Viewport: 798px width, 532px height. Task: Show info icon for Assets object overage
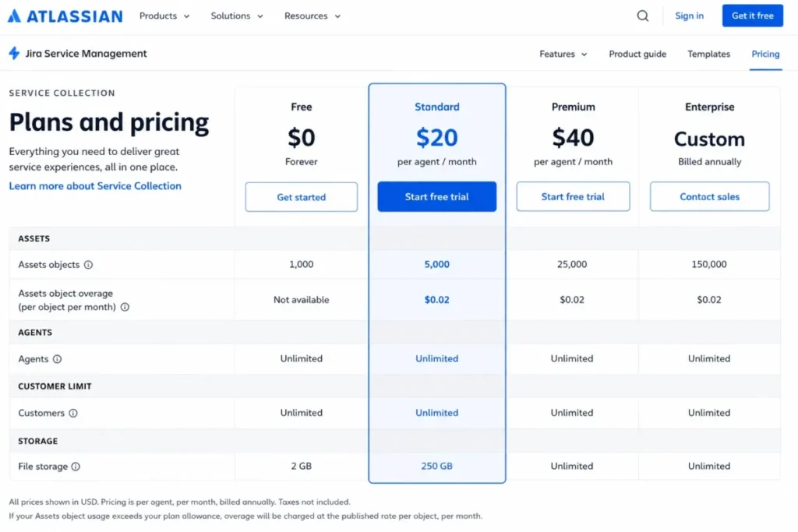(x=125, y=307)
